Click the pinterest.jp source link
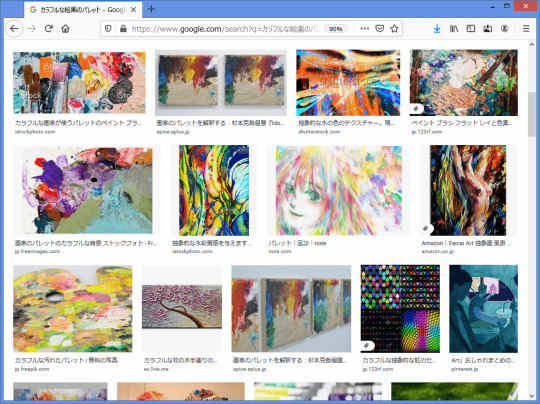540x404 pixels. 465,369
